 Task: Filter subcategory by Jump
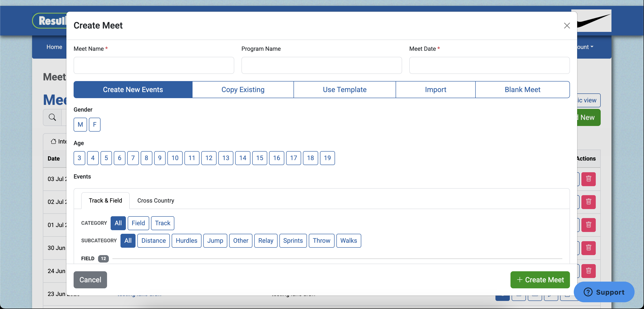point(215,241)
